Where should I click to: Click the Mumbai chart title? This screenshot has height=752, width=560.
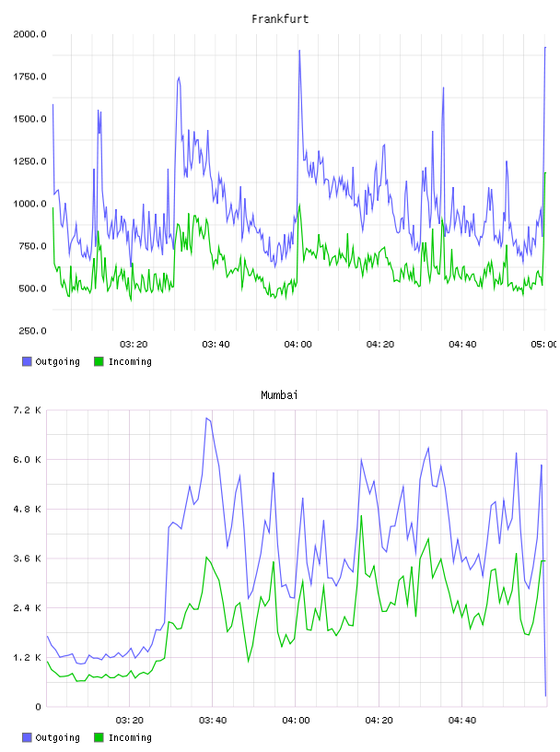(279, 395)
